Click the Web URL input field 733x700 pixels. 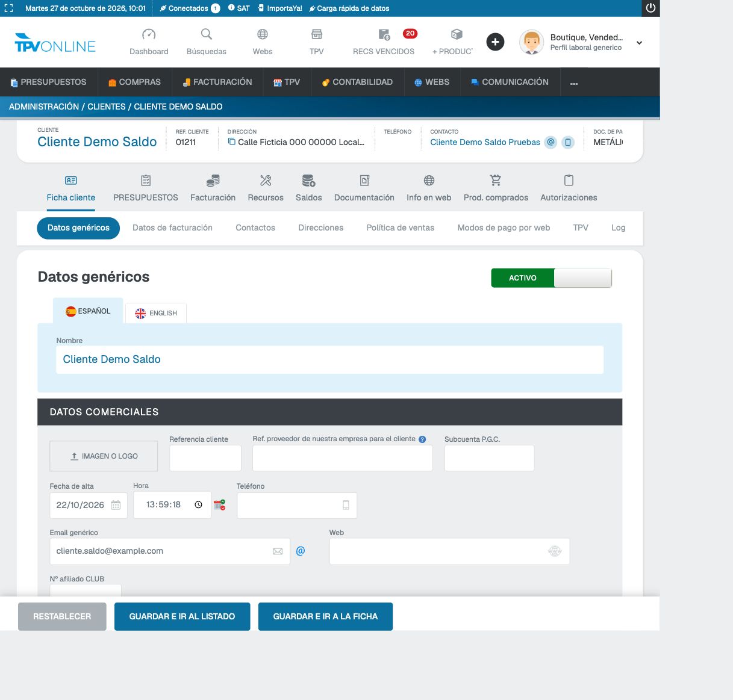[449, 551]
